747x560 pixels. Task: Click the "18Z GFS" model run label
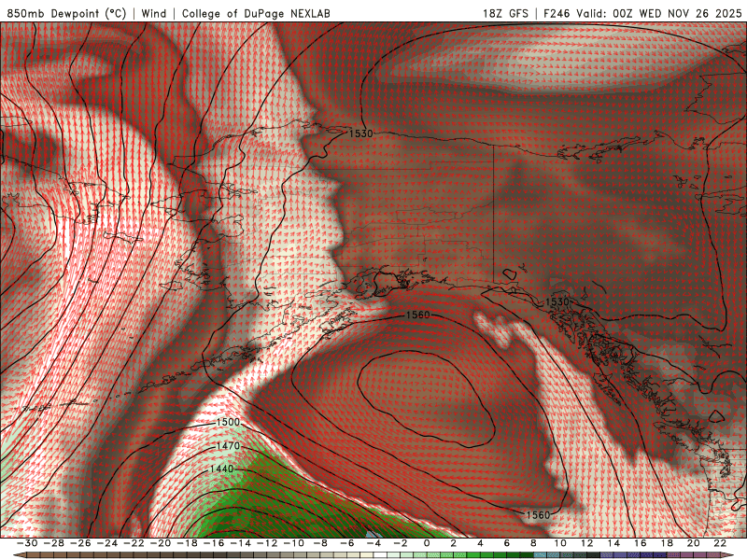tap(505, 13)
